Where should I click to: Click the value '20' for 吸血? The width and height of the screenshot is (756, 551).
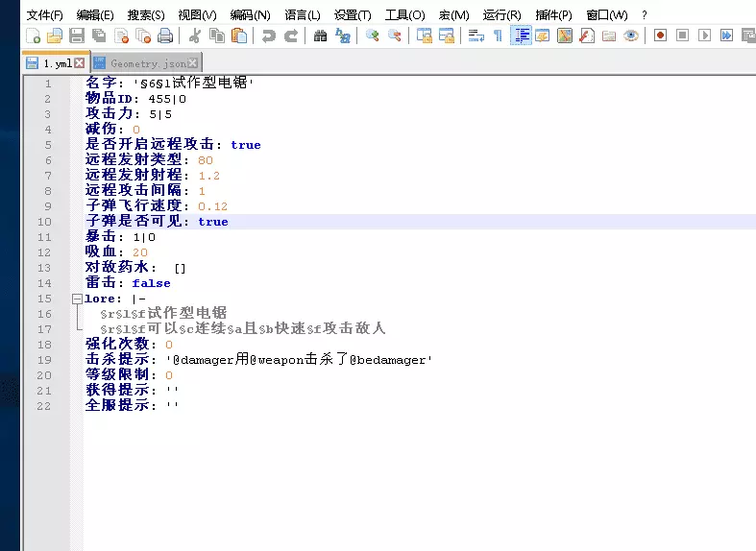click(x=140, y=252)
